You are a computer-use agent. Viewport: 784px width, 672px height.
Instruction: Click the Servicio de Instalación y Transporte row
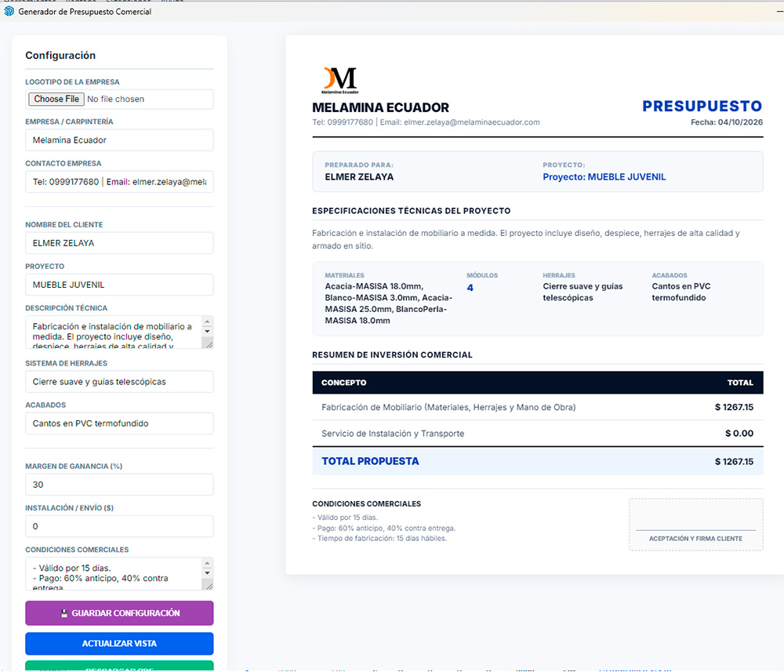pos(538,434)
